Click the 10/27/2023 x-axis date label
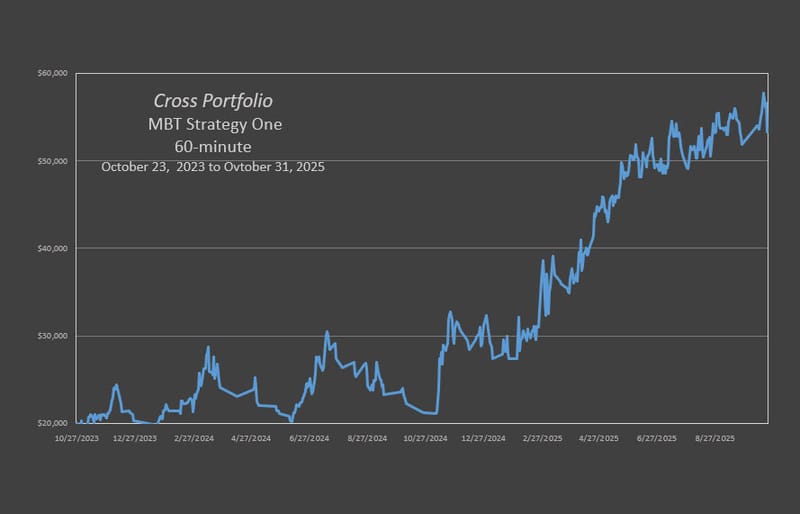800x514 pixels. pos(77,439)
